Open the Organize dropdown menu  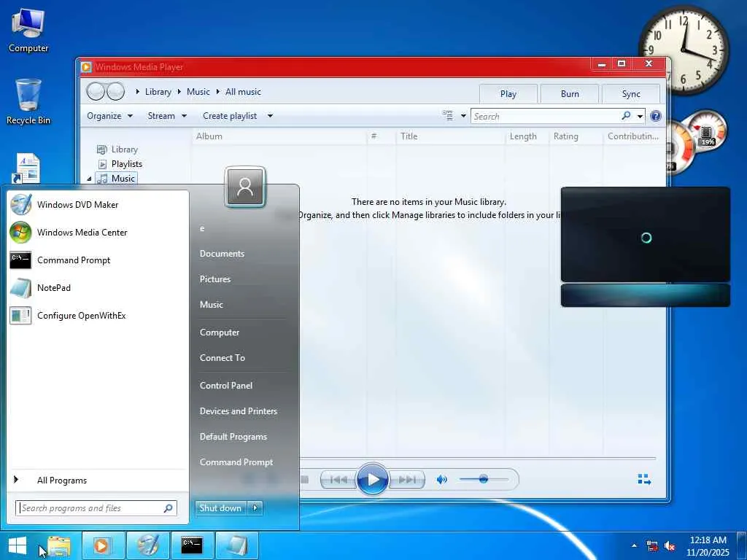click(x=109, y=116)
